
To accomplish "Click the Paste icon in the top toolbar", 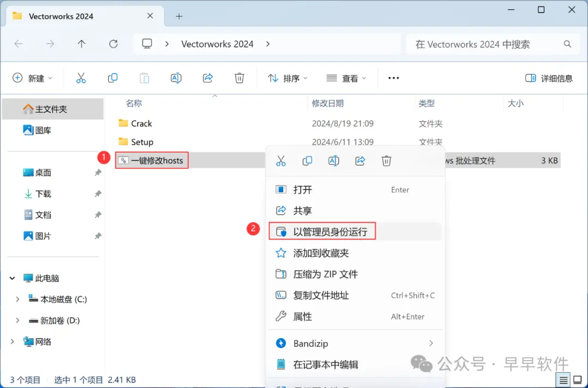I will (x=144, y=78).
